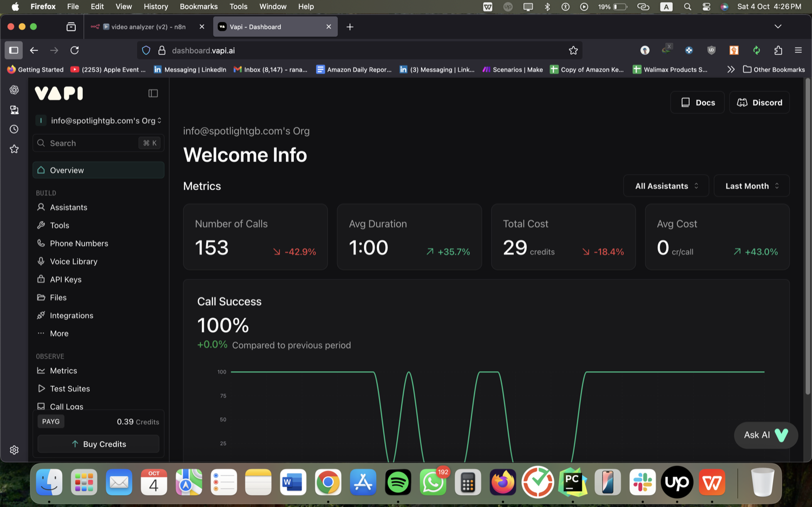The height and width of the screenshot is (507, 812).
Task: Click the PAYG plan badge
Action: point(51,422)
